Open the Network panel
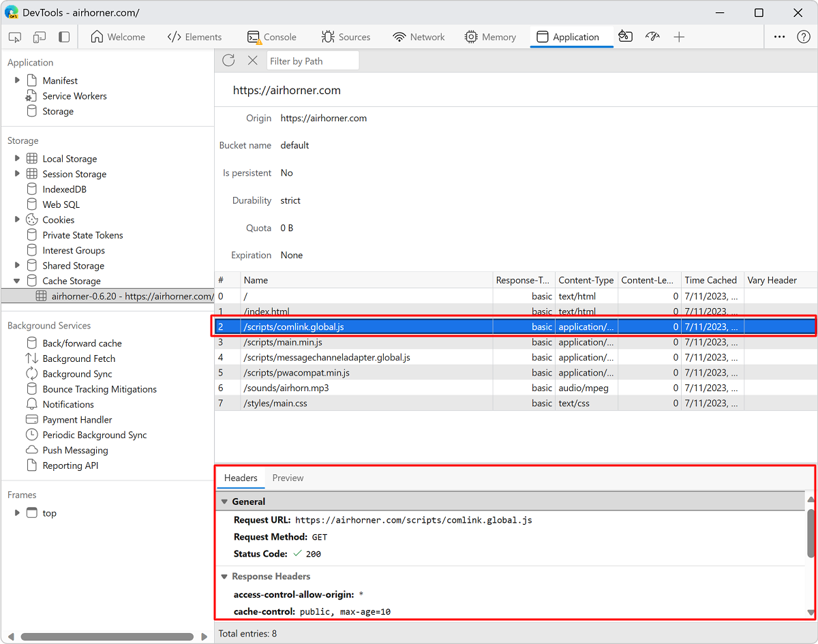818x644 pixels. pos(419,37)
